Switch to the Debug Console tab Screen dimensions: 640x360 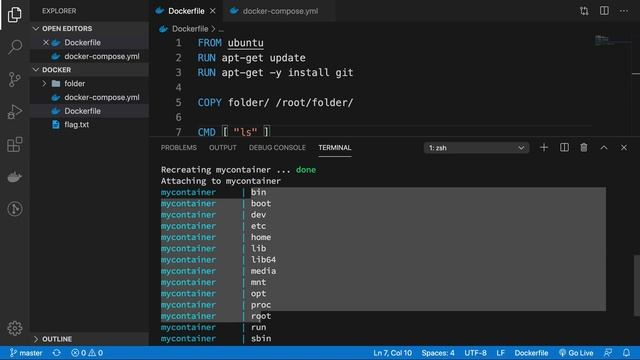[277, 148]
